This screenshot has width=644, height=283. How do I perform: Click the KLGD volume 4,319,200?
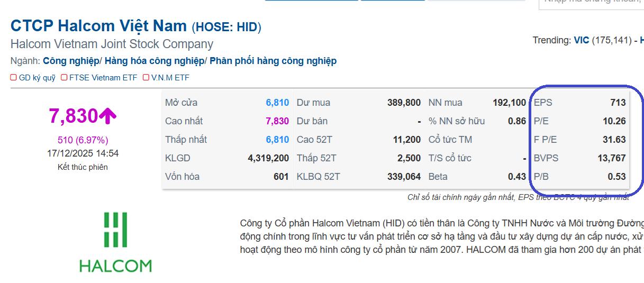point(268,158)
